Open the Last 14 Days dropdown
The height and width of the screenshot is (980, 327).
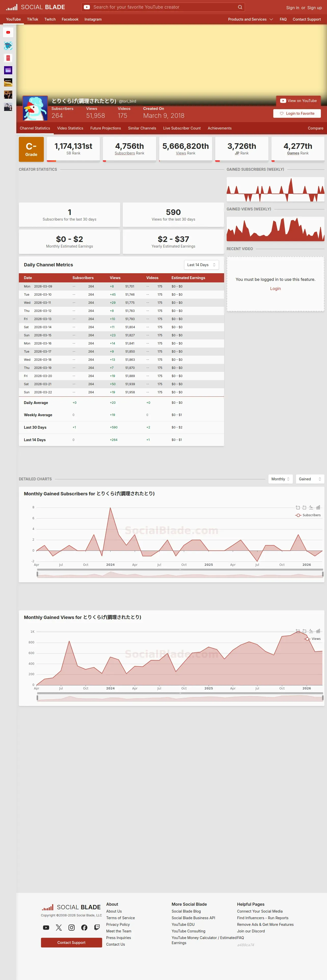201,265
